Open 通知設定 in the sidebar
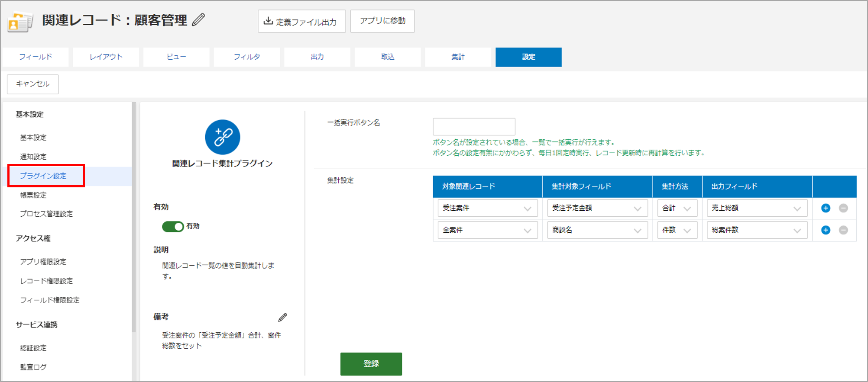 coord(33,157)
